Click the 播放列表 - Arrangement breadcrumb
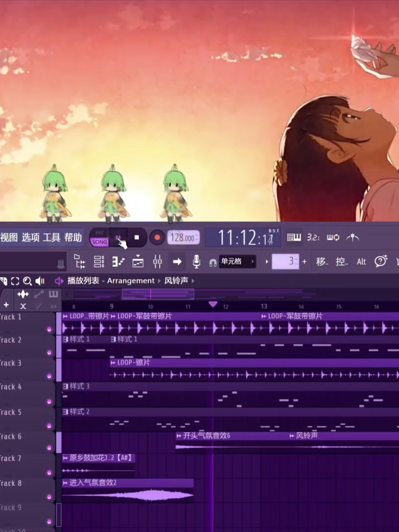The image size is (399, 532). pyautogui.click(x=111, y=281)
